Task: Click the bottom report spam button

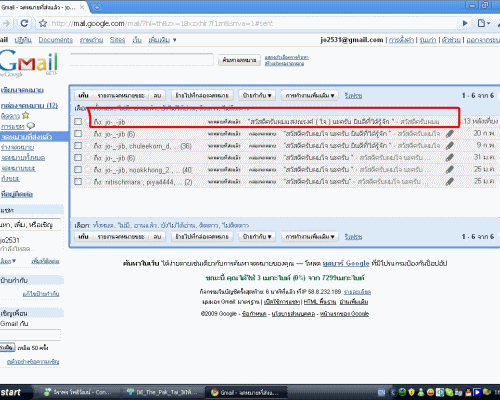Action: click(x=121, y=236)
